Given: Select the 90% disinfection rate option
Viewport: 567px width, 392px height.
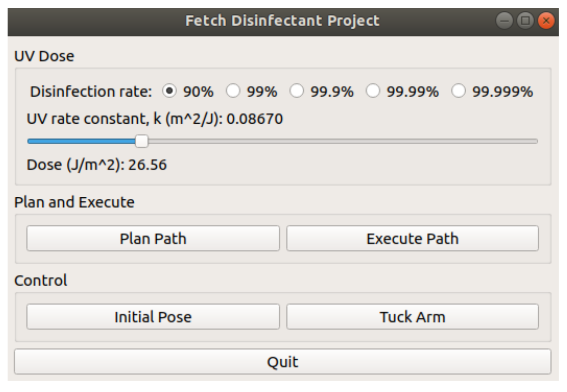Looking at the screenshot, I should pyautogui.click(x=169, y=91).
